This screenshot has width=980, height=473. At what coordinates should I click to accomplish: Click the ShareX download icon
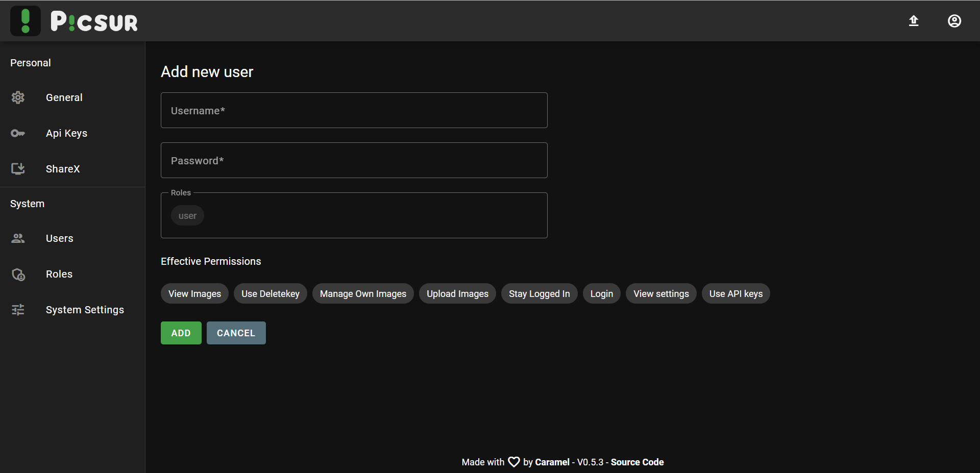[18, 169]
